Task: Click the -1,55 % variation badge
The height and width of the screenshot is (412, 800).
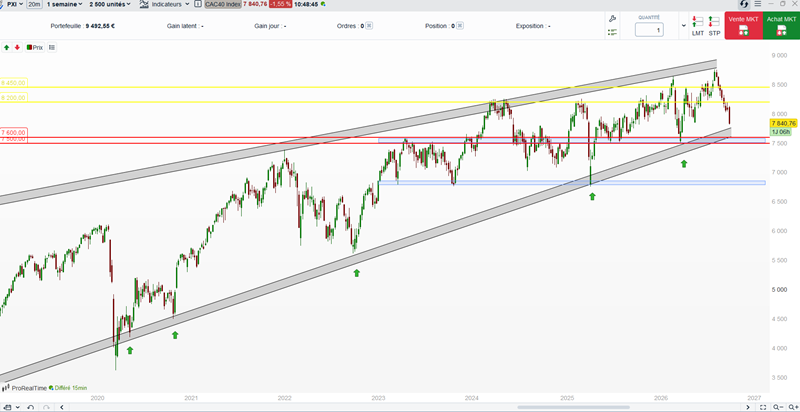Action: (x=281, y=4)
